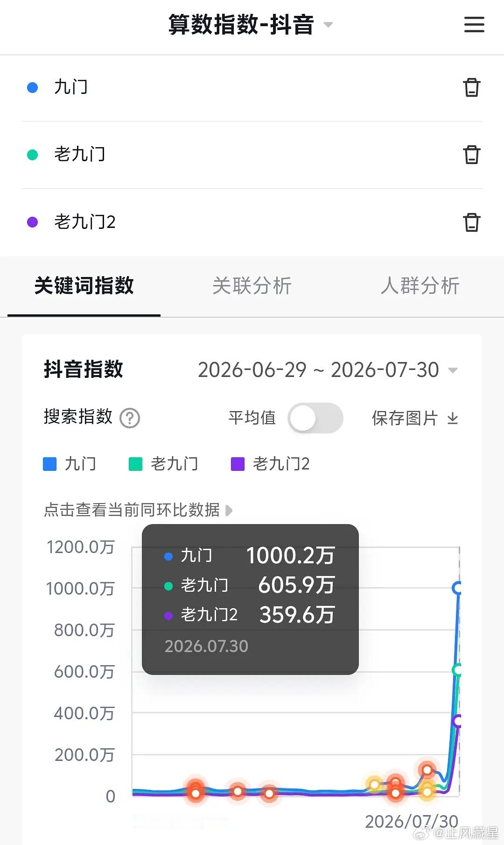Open the date range 2026-06-29 ~ 2026-07-30 dropdown
The height and width of the screenshot is (845, 504).
click(328, 370)
